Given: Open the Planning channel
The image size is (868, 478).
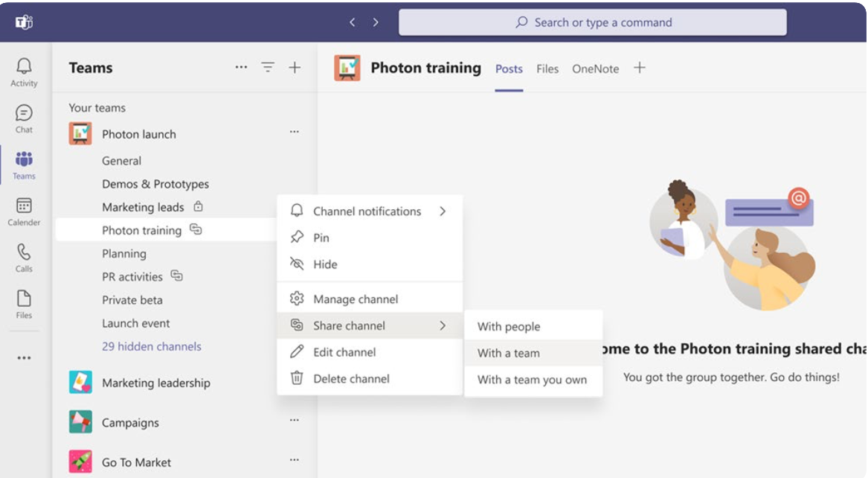Looking at the screenshot, I should click(124, 254).
